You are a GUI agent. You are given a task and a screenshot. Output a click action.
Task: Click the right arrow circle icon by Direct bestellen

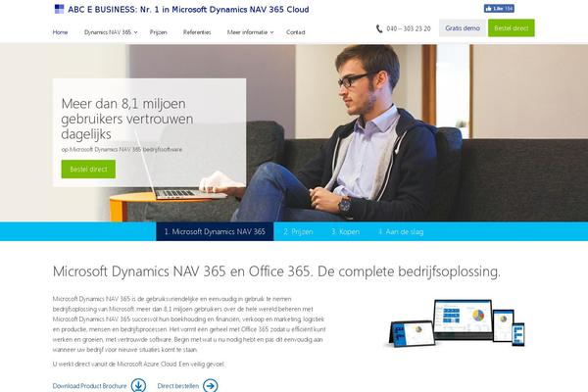click(x=211, y=385)
